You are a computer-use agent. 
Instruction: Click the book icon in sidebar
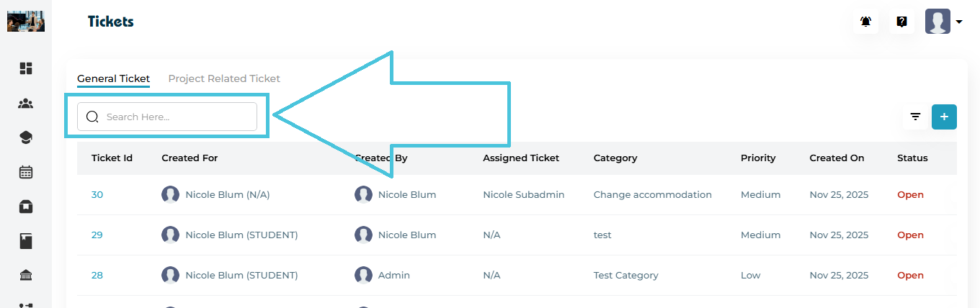pos(26,241)
